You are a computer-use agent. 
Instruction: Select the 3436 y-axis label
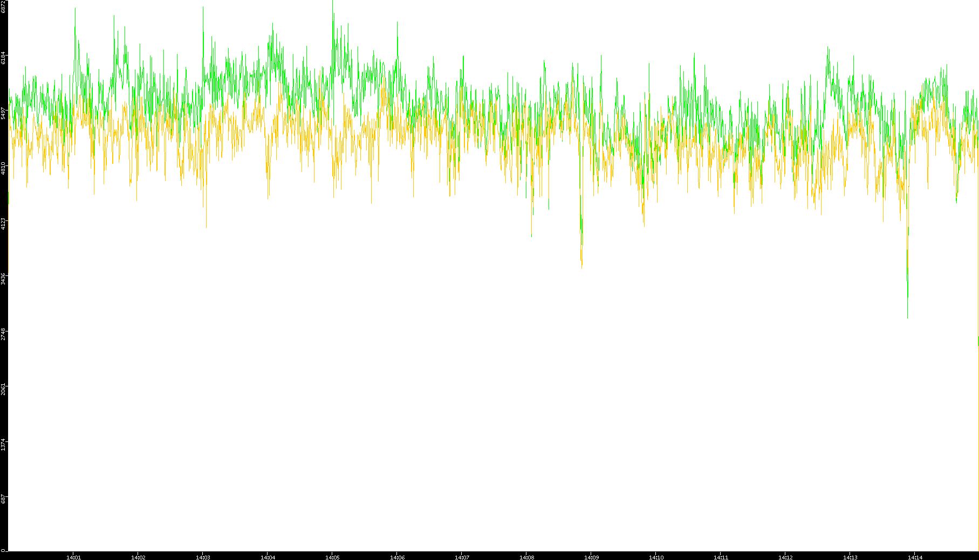point(3,278)
